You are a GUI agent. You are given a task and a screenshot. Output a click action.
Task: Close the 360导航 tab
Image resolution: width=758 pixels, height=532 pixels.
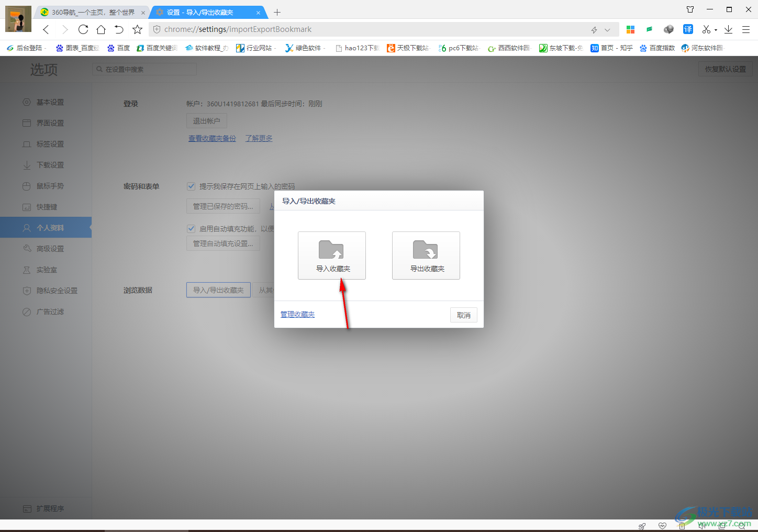[143, 13]
